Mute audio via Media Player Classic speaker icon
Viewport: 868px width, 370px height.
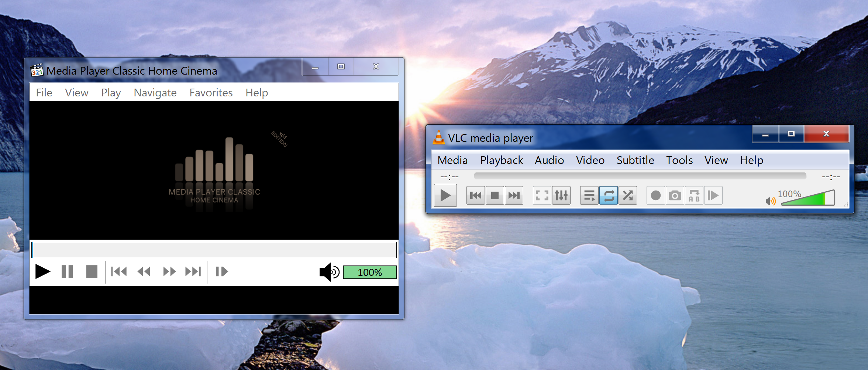tap(329, 272)
